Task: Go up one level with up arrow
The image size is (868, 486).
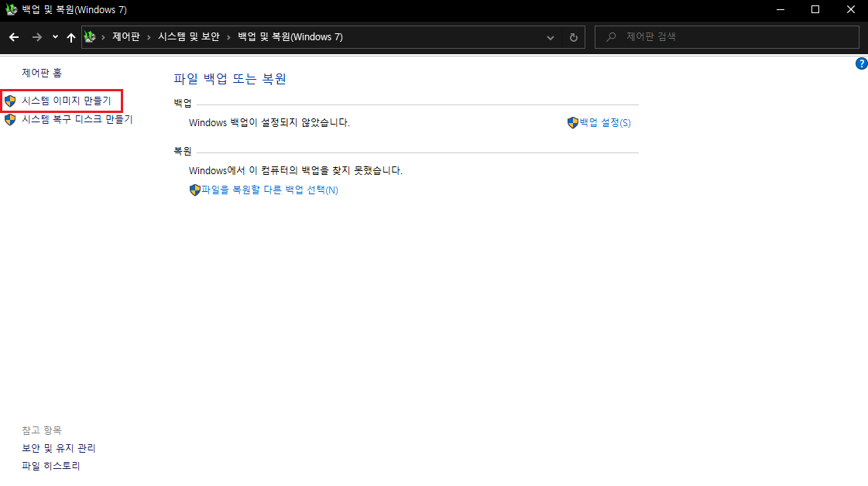Action: pyautogui.click(x=71, y=37)
